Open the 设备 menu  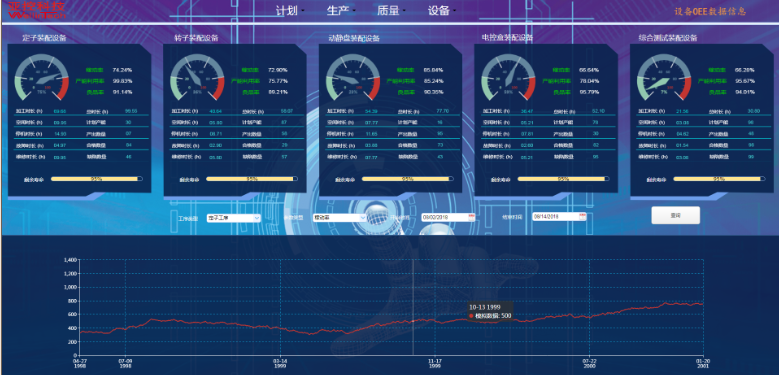(441, 11)
